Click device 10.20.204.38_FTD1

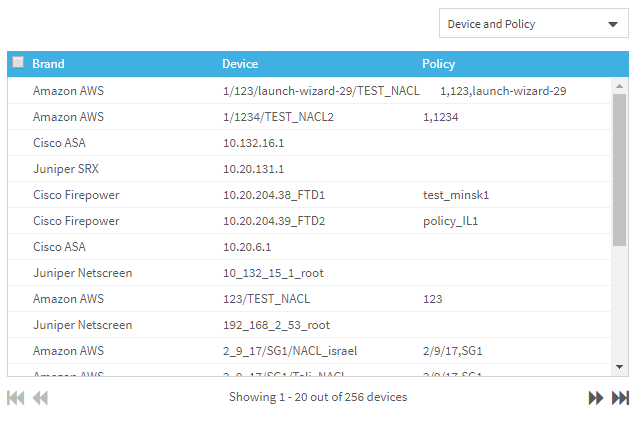point(274,195)
